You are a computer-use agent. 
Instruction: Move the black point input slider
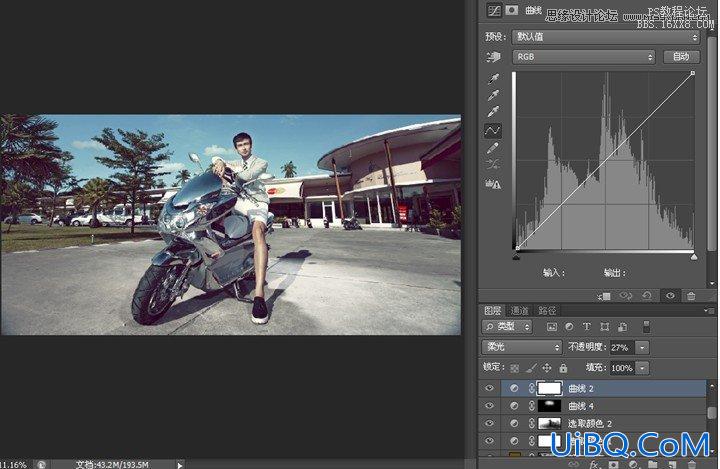(x=516, y=256)
